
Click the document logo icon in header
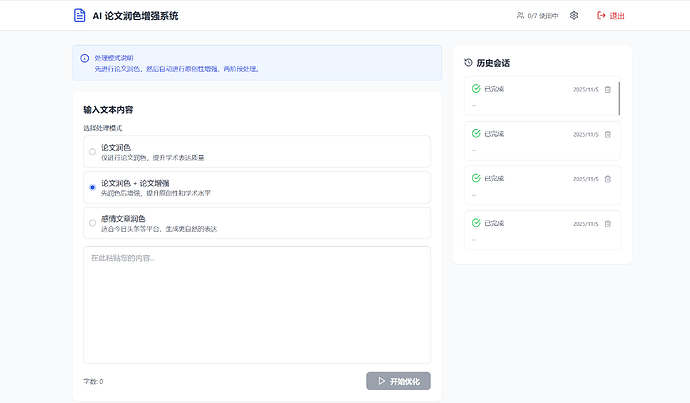(x=79, y=15)
